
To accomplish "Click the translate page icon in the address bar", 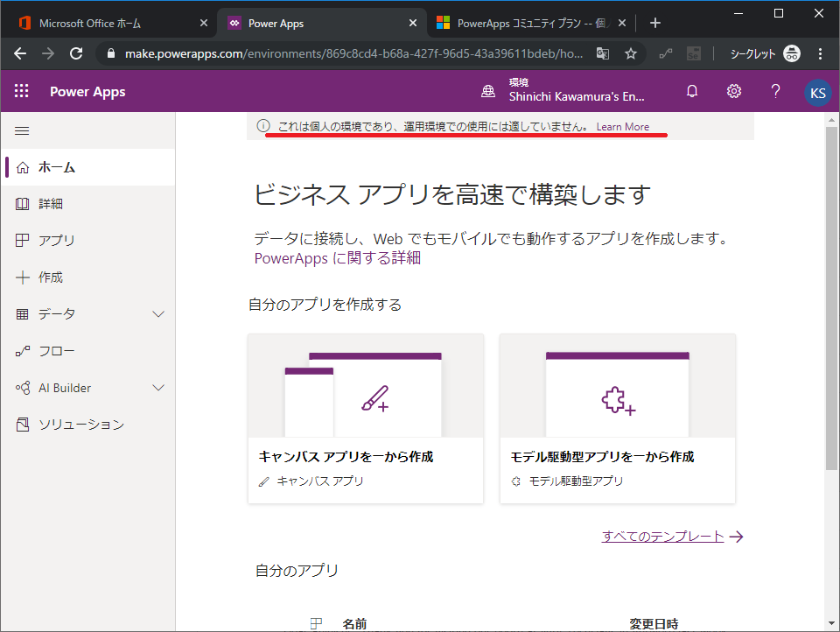I will (603, 53).
